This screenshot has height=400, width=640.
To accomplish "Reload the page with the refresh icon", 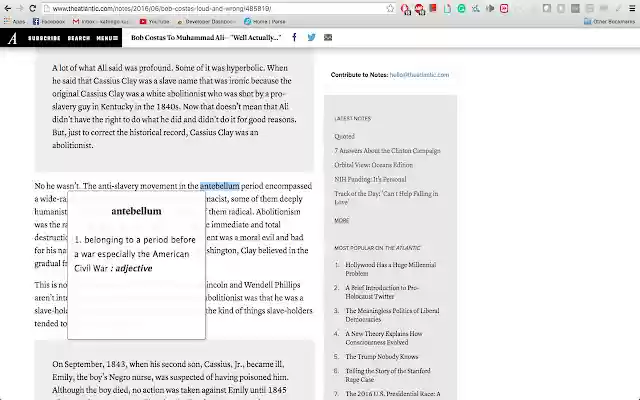I will [33, 9].
